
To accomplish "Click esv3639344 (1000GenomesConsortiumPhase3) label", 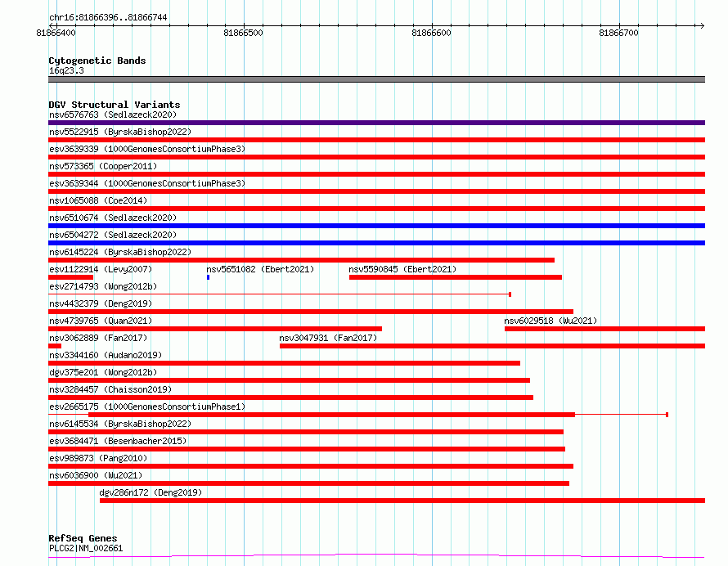I will 147,183.
